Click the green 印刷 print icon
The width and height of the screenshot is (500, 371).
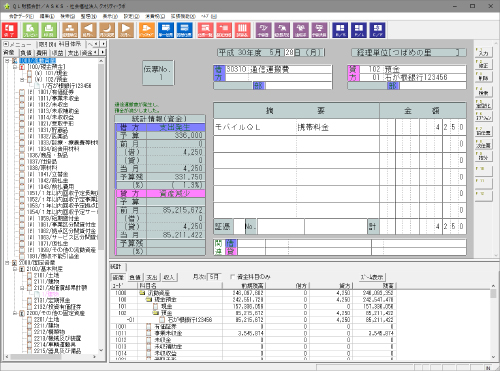[49, 30]
